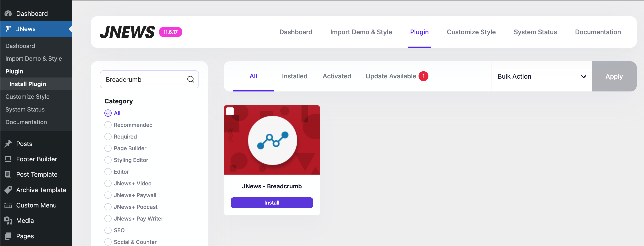Viewport: 644px width, 246px height.
Task: Choose the Page Builder category filter
Action: pos(108,148)
